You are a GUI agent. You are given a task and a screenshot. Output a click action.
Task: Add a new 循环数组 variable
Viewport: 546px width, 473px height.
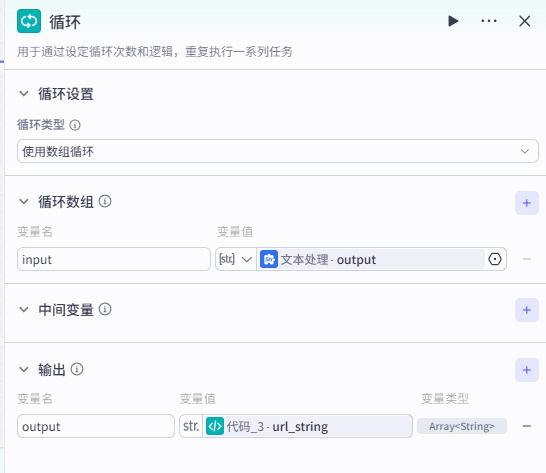point(527,203)
